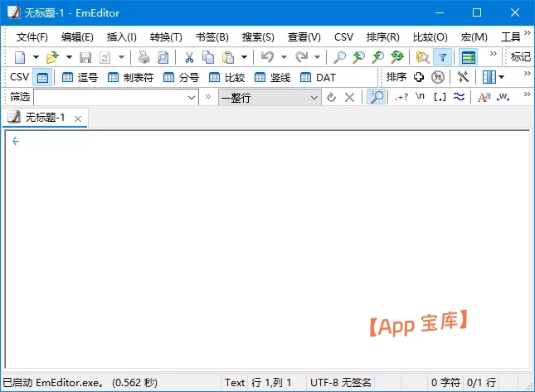This screenshot has height=392, width=535.
Task: Click the X abort filter icon
Action: click(349, 98)
